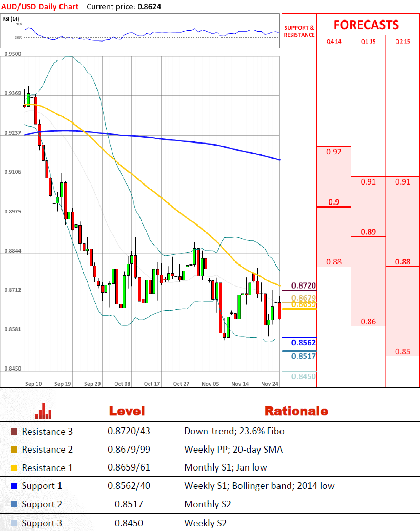Click the 0.8450 support level marker
Image resolution: width=420 pixels, height=531 pixels.
coord(304,376)
